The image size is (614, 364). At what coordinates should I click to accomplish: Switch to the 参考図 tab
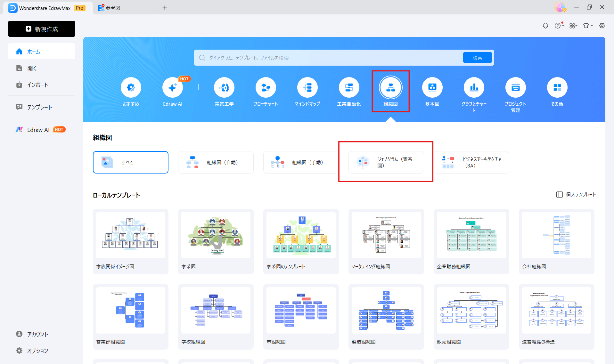coord(113,8)
